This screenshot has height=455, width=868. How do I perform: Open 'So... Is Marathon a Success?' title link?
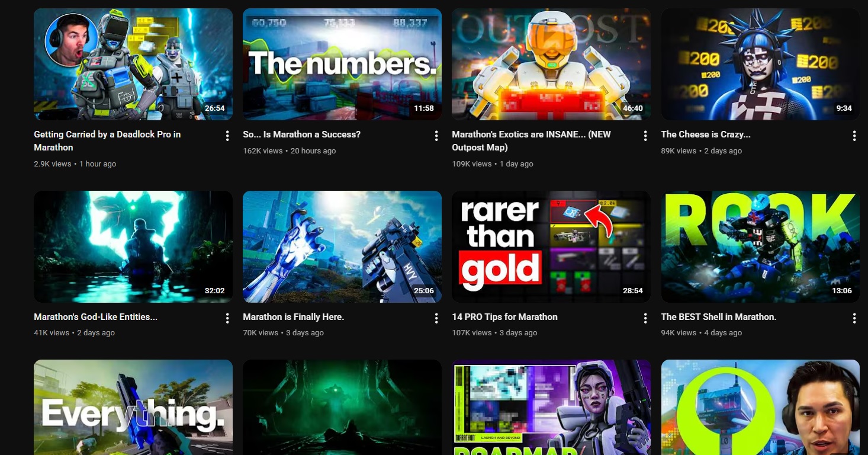click(x=301, y=134)
